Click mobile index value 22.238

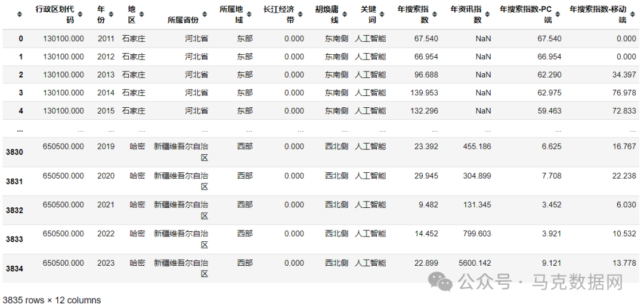point(624,176)
